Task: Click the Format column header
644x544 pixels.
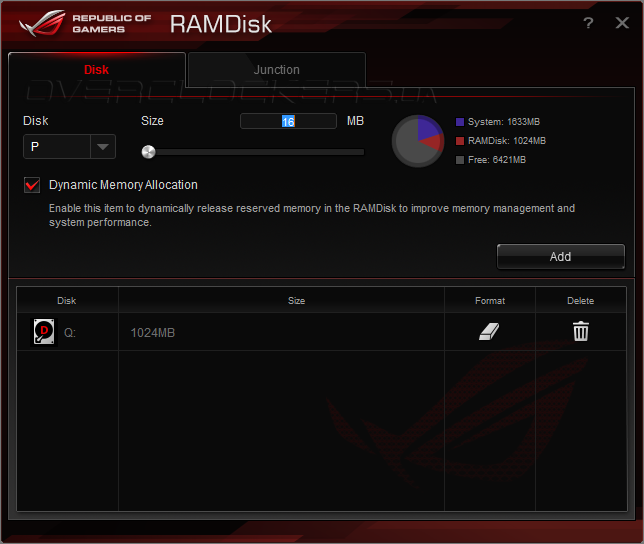Action: tap(490, 301)
